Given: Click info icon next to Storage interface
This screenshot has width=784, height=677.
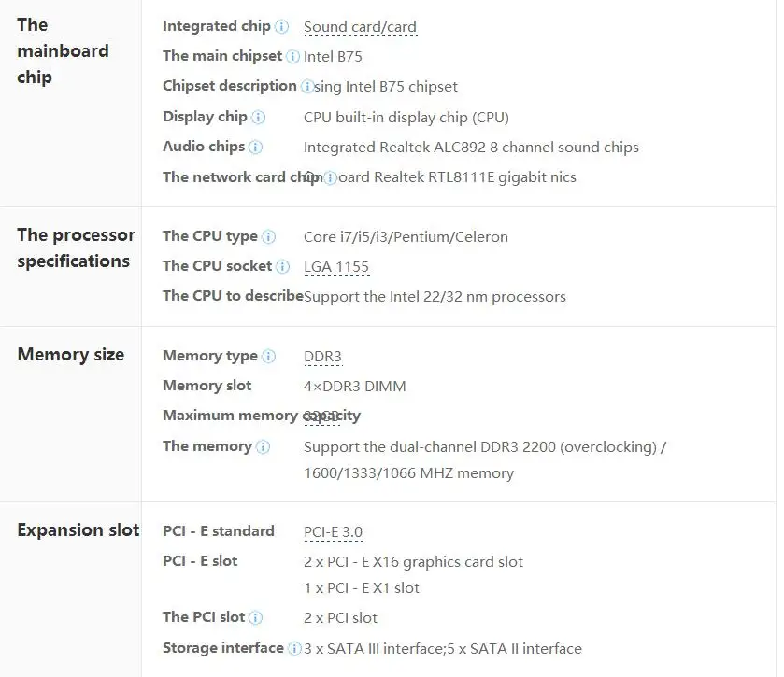Looking at the screenshot, I should pos(294,648).
